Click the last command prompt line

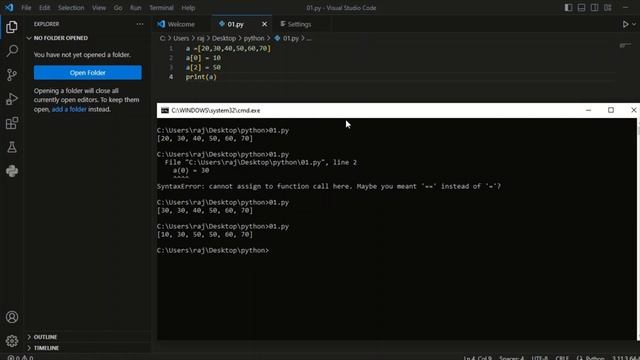213,251
